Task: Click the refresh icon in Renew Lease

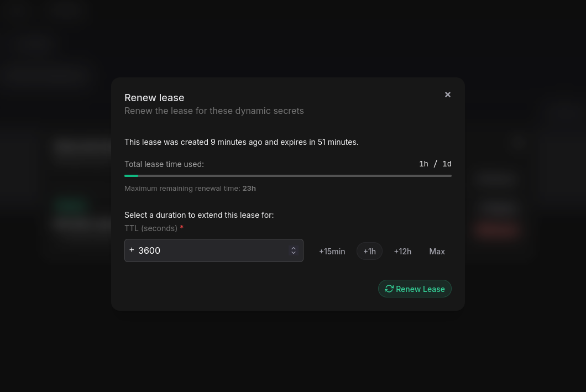Action: (x=389, y=289)
